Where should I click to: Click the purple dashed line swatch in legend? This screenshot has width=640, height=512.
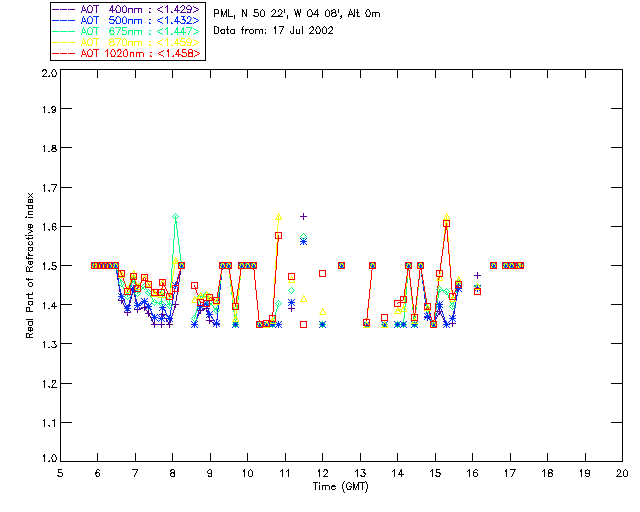tap(64, 9)
